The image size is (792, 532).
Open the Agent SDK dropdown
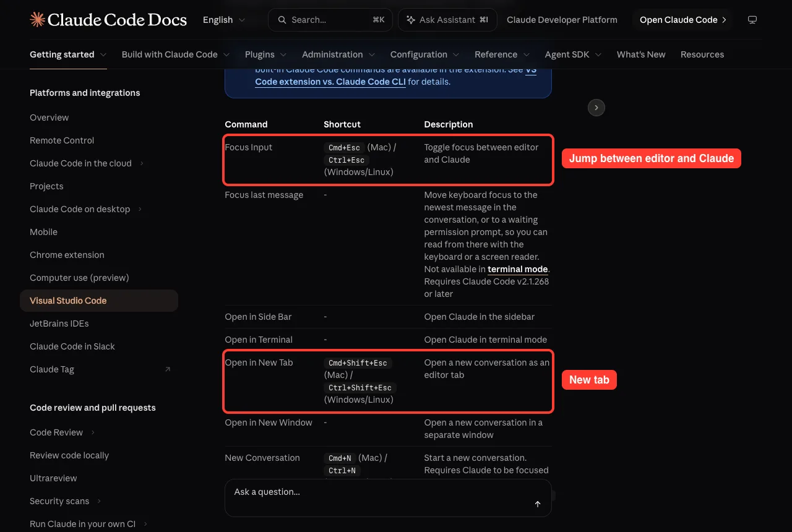pyautogui.click(x=574, y=54)
